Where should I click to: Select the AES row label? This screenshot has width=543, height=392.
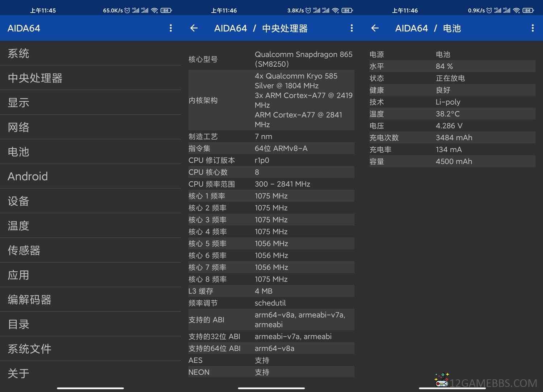195,360
